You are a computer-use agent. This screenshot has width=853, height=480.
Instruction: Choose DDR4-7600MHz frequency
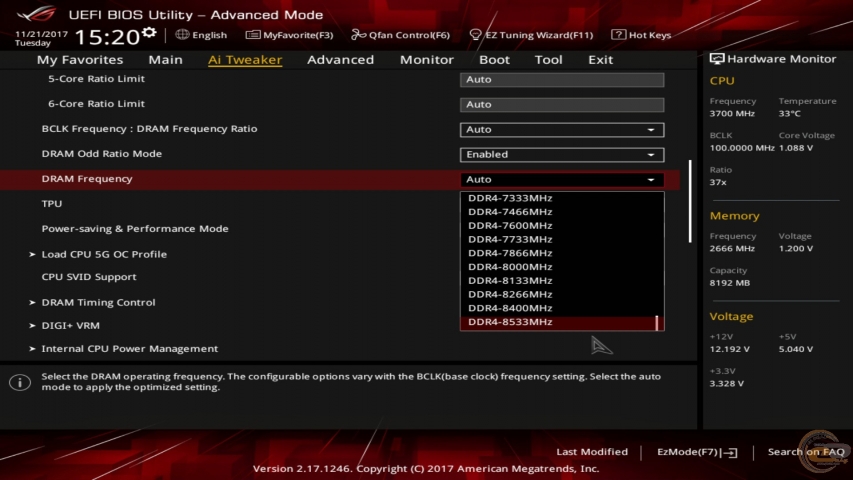(x=561, y=225)
